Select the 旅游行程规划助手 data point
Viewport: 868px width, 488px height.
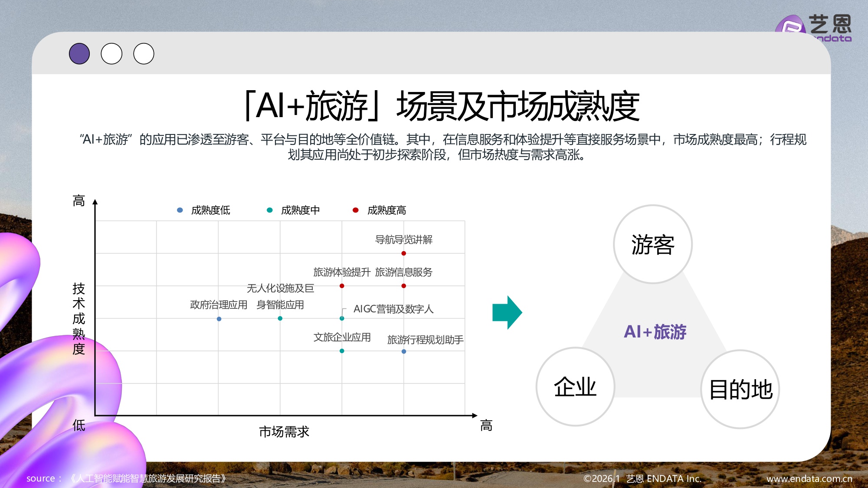[x=404, y=352]
